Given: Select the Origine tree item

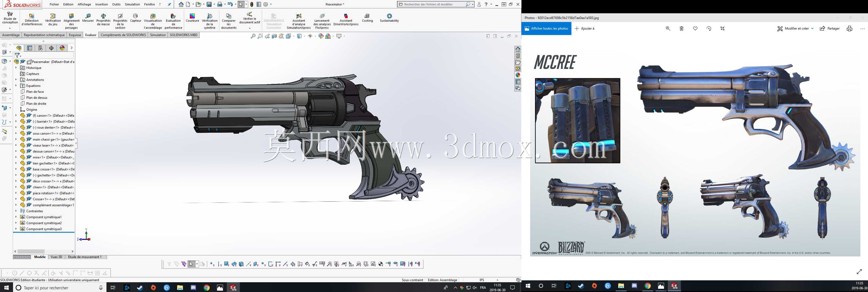Looking at the screenshot, I should pyautogui.click(x=32, y=109).
